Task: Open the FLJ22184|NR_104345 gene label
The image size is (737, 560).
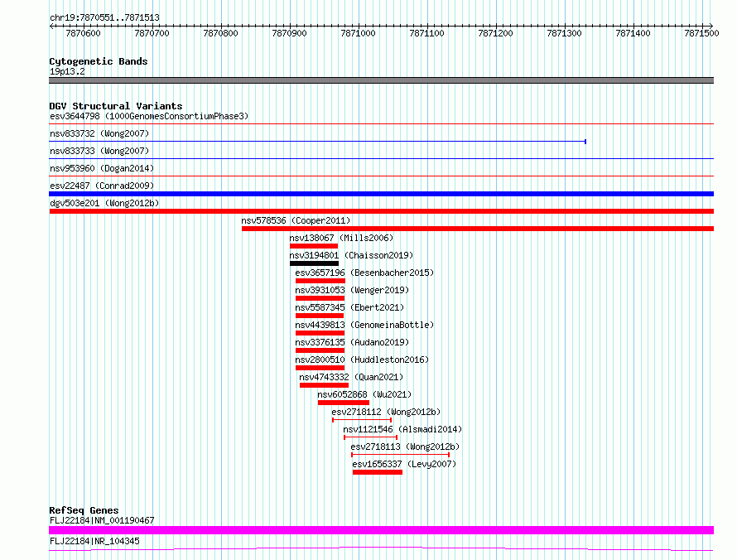Action: point(94,541)
